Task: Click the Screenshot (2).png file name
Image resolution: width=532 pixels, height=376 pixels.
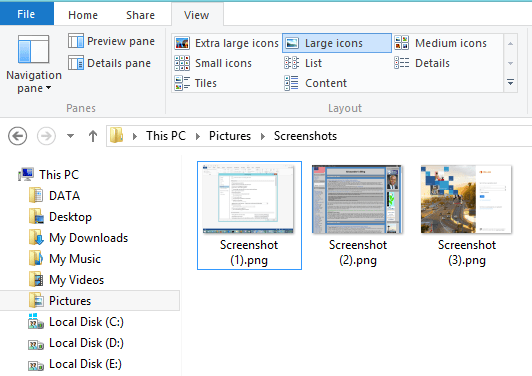Action: [x=358, y=252]
